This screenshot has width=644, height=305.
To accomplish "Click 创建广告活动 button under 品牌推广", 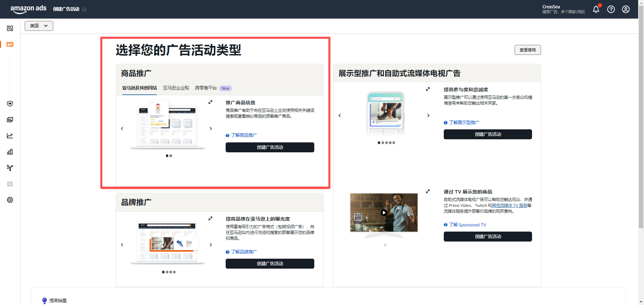I will coord(270,263).
